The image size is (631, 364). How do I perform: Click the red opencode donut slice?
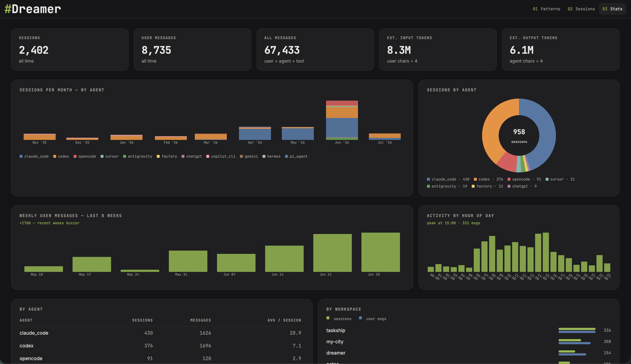point(508,162)
